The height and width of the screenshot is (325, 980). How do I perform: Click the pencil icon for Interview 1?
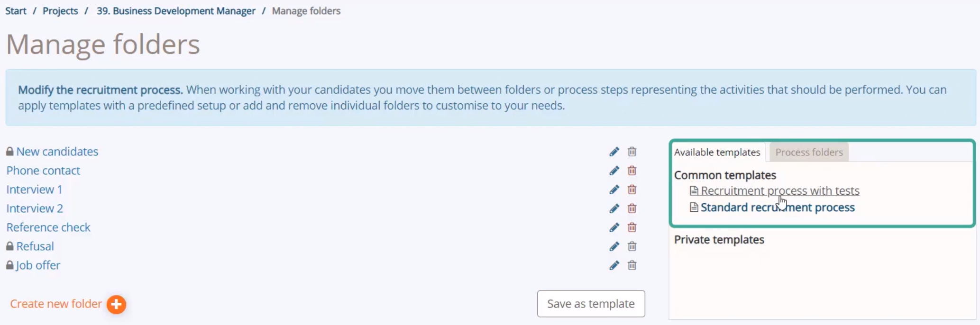pos(614,190)
